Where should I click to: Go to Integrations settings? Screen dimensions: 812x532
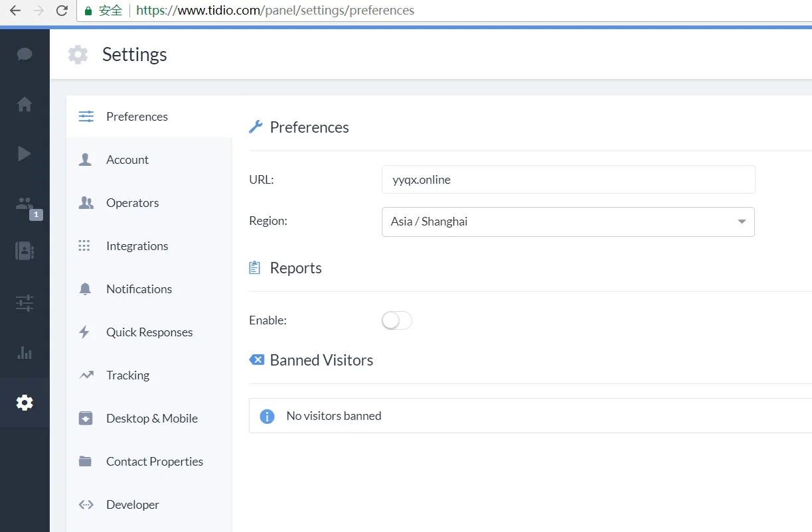137,246
